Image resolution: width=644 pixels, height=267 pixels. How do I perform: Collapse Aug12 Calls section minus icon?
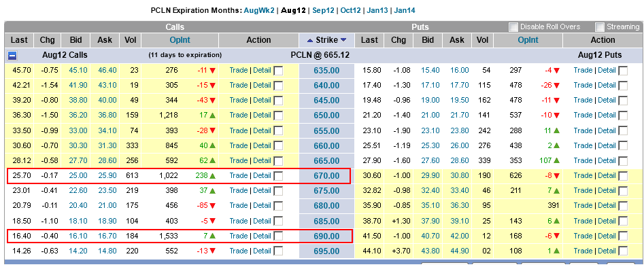click(12, 55)
